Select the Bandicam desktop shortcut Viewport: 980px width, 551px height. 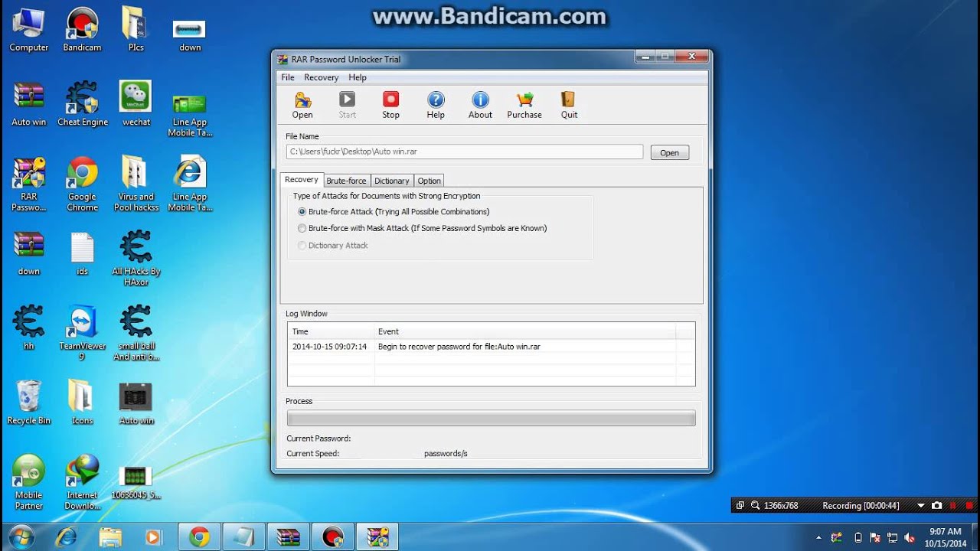82,30
